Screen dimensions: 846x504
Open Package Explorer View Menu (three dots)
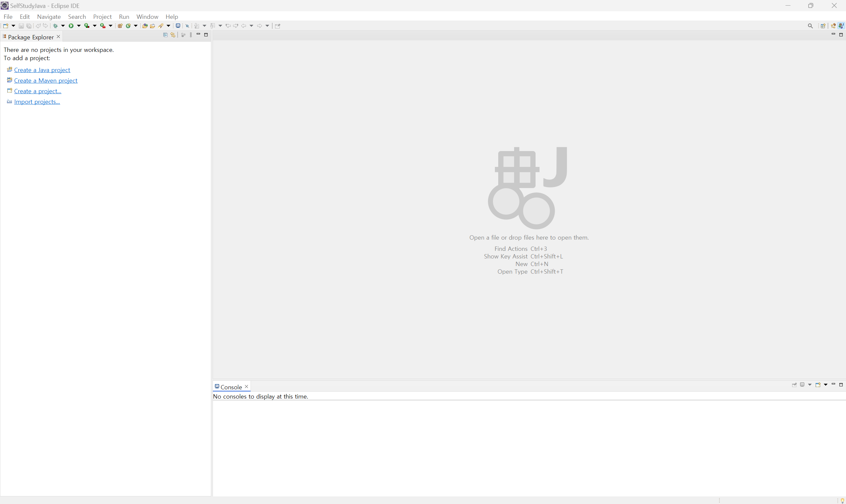191,35
